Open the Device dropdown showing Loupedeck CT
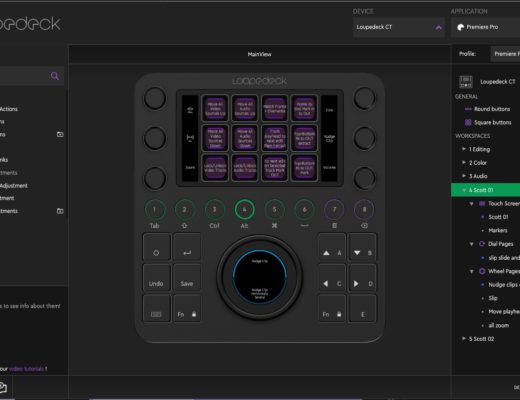The width and height of the screenshot is (520, 400). pyautogui.click(x=399, y=27)
